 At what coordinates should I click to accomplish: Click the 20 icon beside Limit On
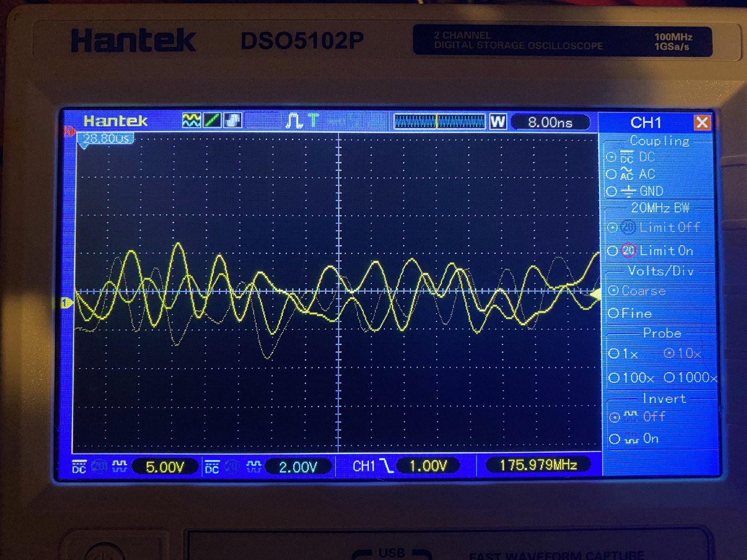[629, 251]
